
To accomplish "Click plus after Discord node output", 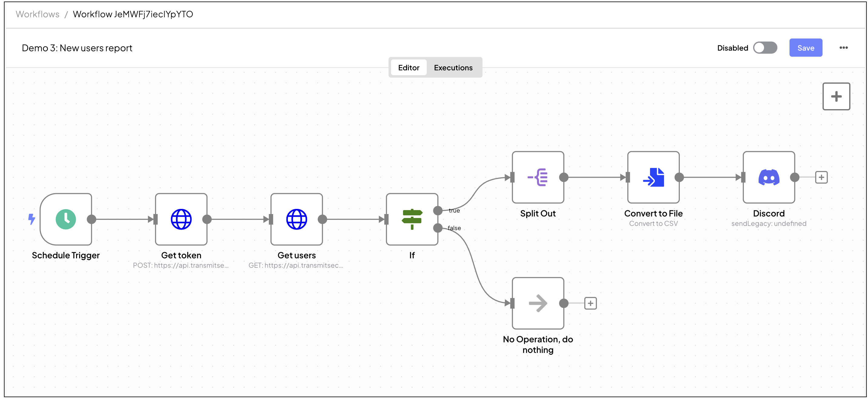I will tap(821, 177).
